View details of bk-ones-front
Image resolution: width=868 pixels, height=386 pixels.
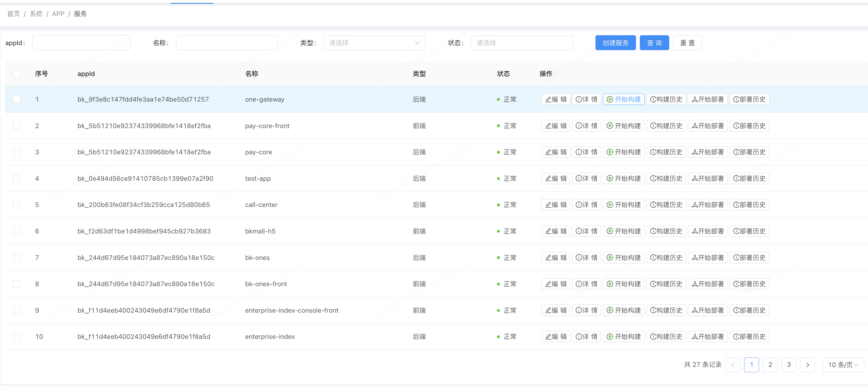[x=586, y=284]
